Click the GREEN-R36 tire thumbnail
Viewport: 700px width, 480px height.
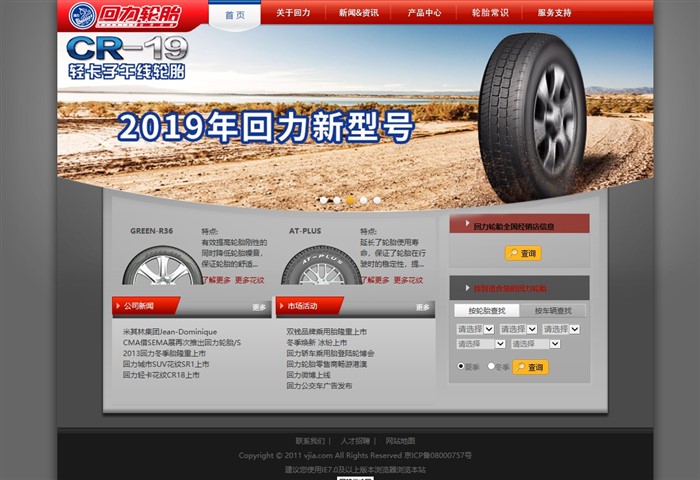(162, 266)
